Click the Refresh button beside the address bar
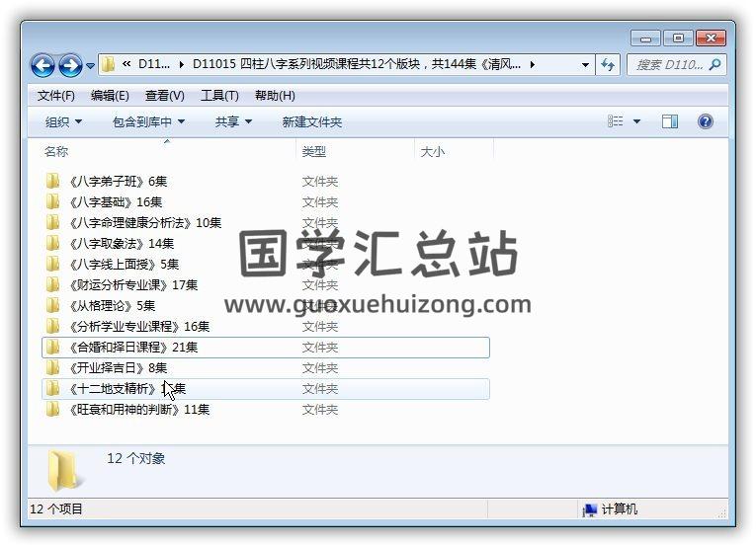 (x=608, y=64)
